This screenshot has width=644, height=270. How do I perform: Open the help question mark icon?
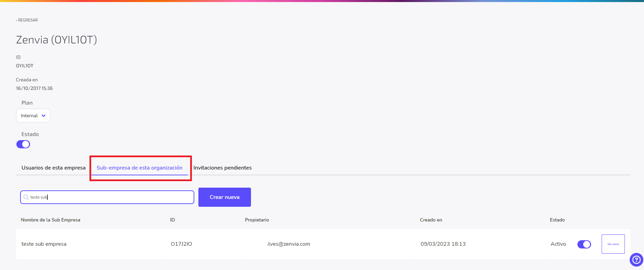click(636, 260)
